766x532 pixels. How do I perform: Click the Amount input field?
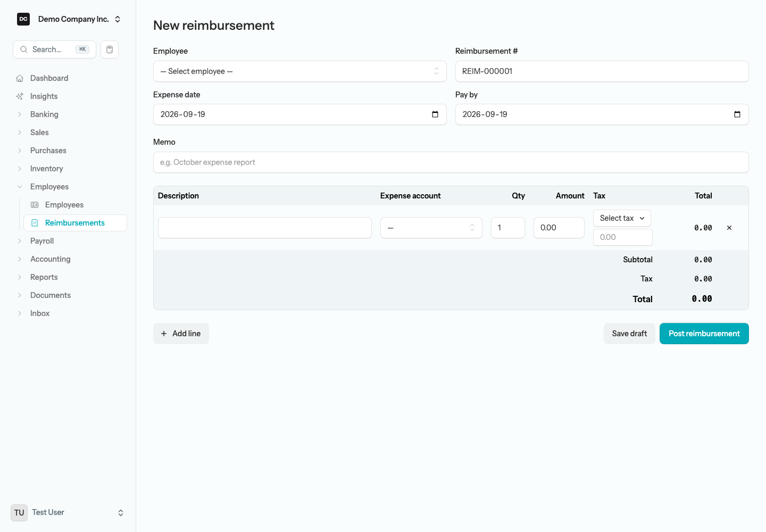559,228
